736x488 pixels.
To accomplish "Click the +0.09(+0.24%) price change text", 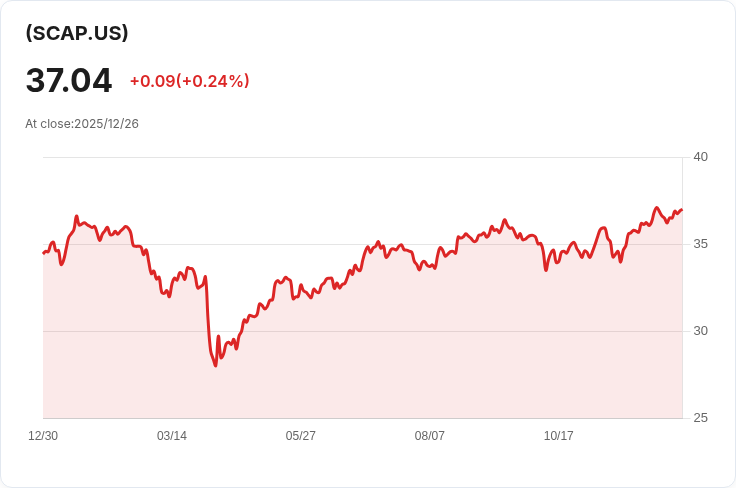I will click(189, 81).
